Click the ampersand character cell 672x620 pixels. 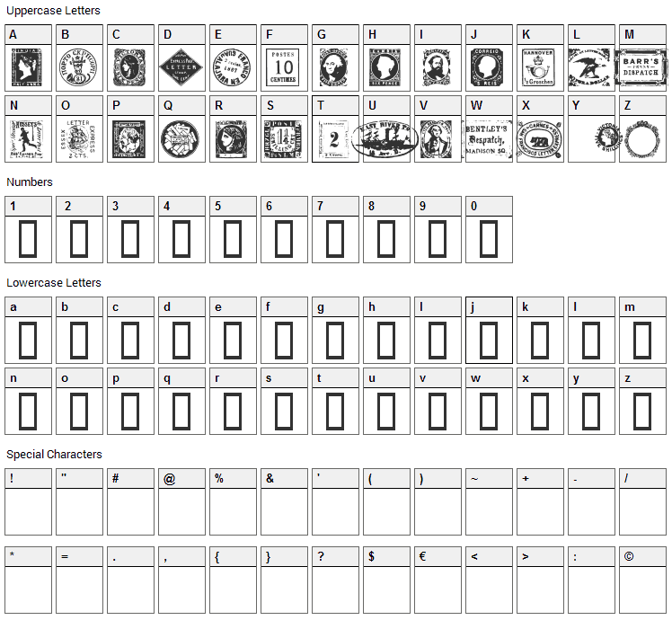(x=284, y=501)
